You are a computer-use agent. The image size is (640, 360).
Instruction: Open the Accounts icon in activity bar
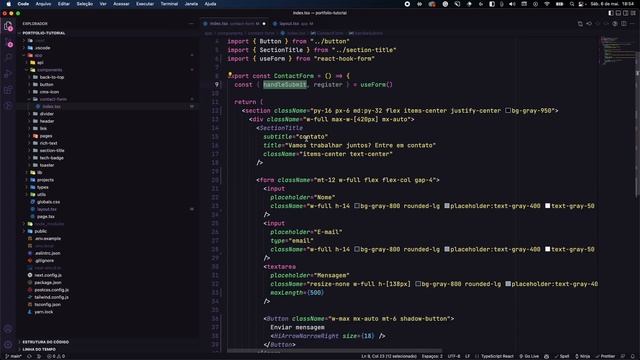[x=8, y=329]
